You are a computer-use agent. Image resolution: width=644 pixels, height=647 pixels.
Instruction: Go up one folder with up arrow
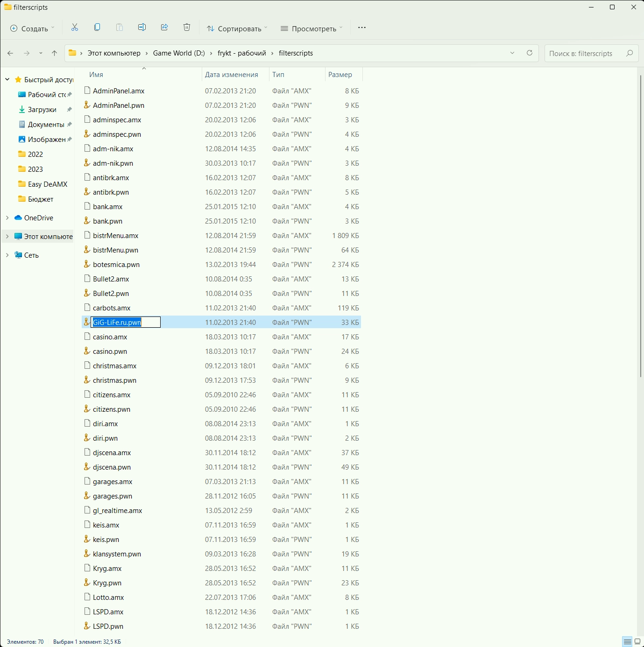(55, 53)
